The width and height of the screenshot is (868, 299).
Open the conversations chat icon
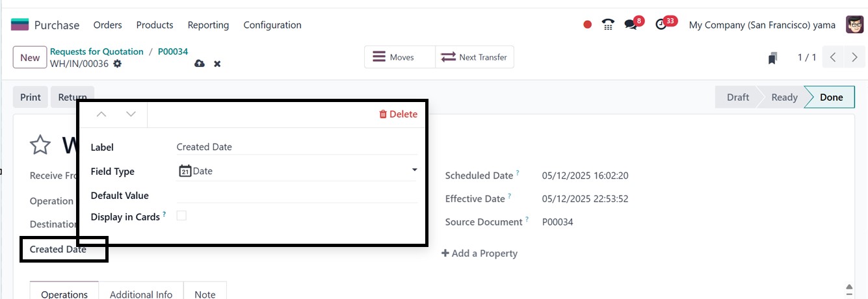[630, 25]
